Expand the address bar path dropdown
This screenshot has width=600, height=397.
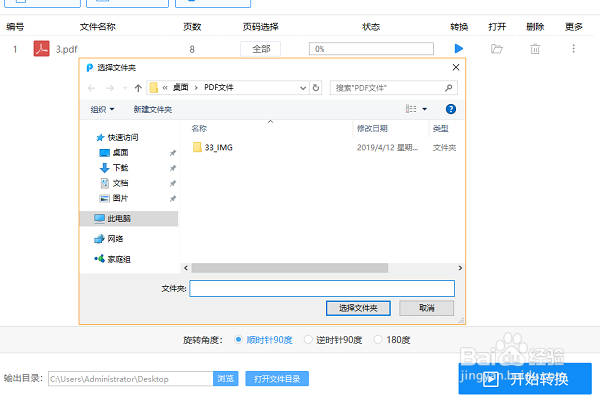click(303, 88)
